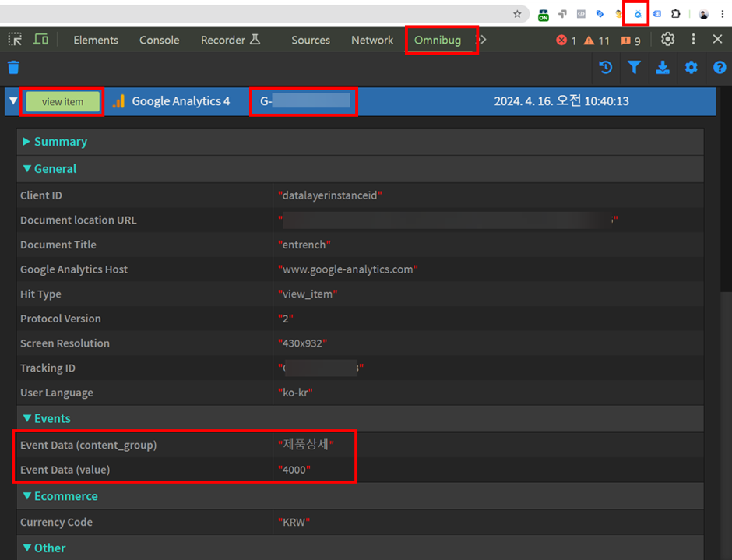
Task: Close the DevTools panel
Action: pyautogui.click(x=717, y=39)
